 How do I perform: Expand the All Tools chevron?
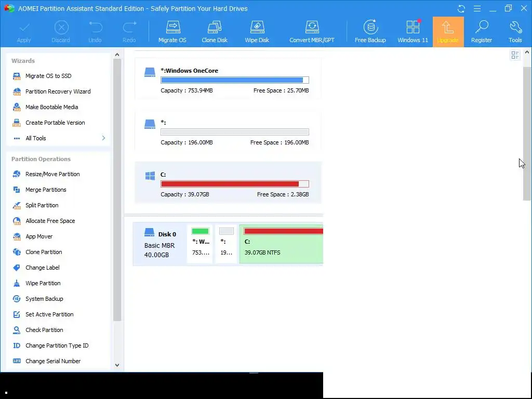[x=103, y=138]
